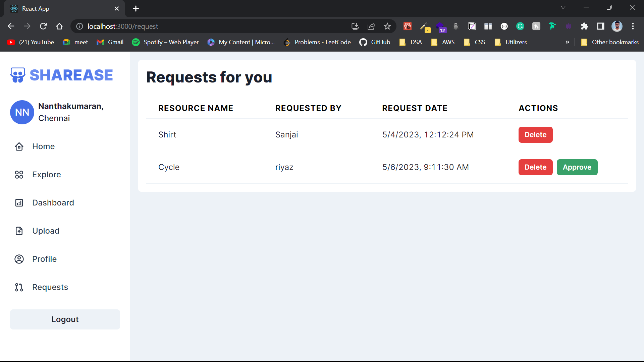Click the NN user avatar circle

click(x=22, y=112)
